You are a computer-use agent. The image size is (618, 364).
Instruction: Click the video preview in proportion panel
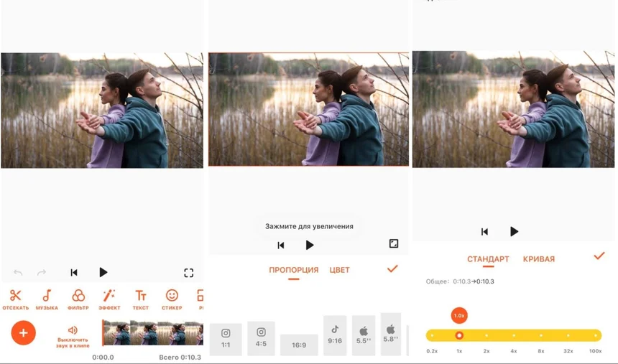[308, 109]
